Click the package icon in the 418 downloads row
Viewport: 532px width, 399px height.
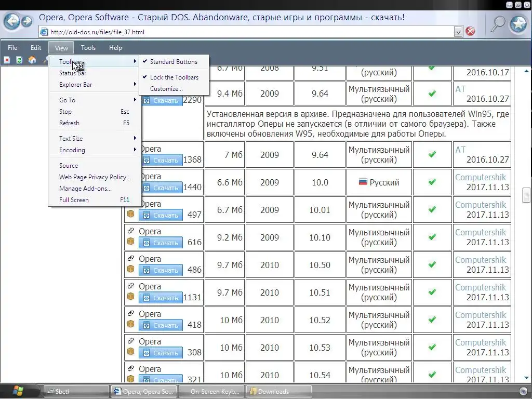point(130,324)
